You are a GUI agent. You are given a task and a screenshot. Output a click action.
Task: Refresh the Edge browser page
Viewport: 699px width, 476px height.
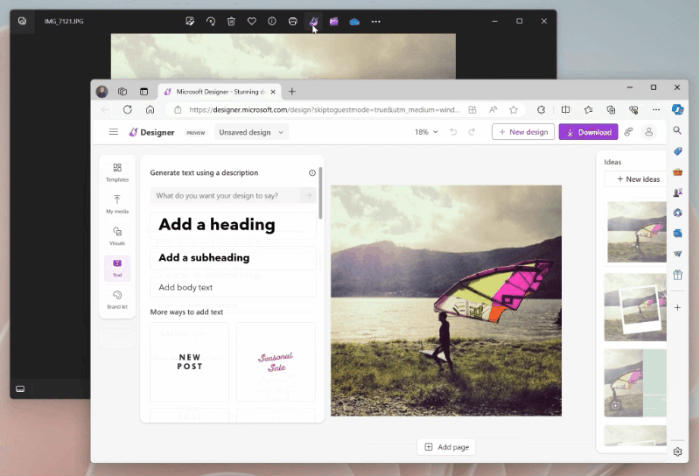[x=127, y=110]
